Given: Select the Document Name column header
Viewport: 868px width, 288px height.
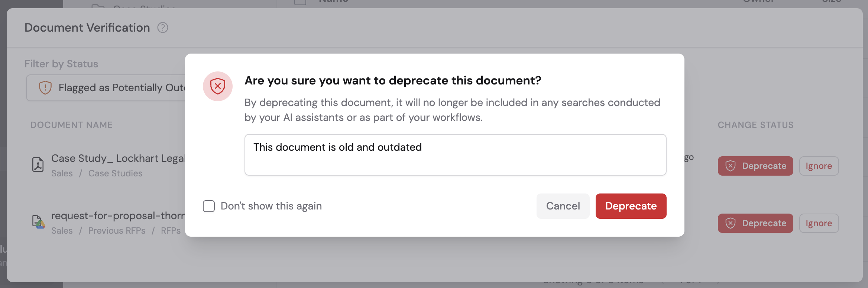Looking at the screenshot, I should pyautogui.click(x=71, y=125).
